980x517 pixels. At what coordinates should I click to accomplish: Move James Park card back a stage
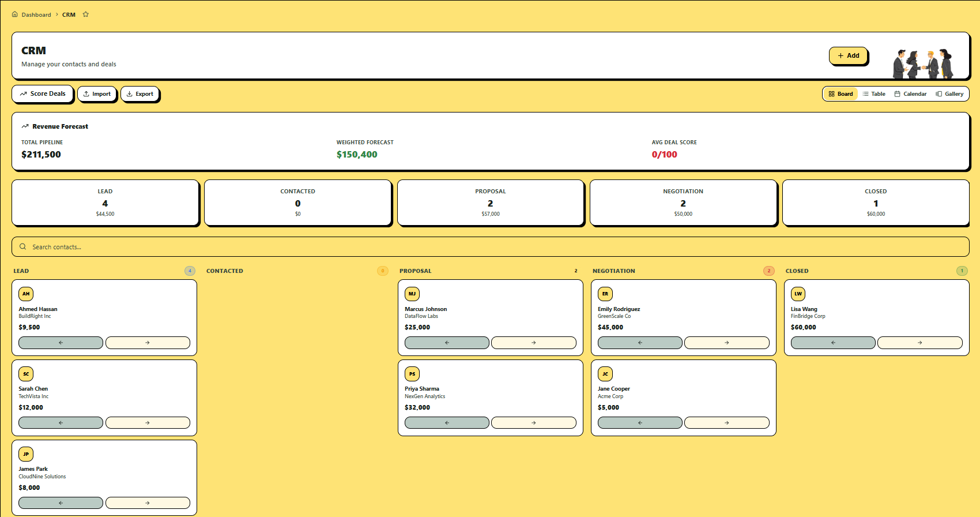pyautogui.click(x=61, y=503)
